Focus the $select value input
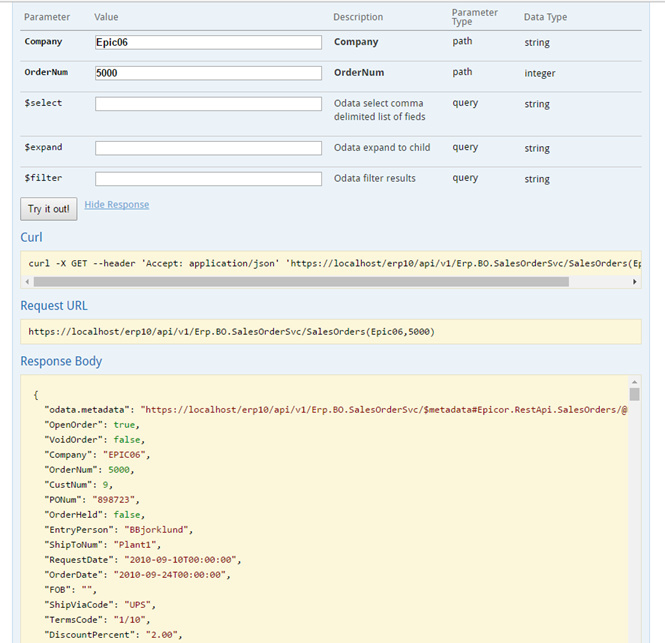Screen dimensions: 665x643 pos(208,104)
